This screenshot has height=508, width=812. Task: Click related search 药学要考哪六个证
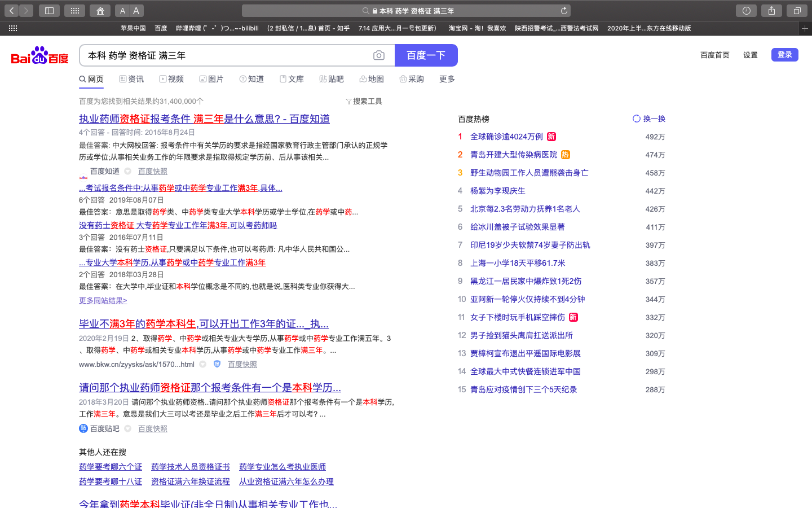111,467
